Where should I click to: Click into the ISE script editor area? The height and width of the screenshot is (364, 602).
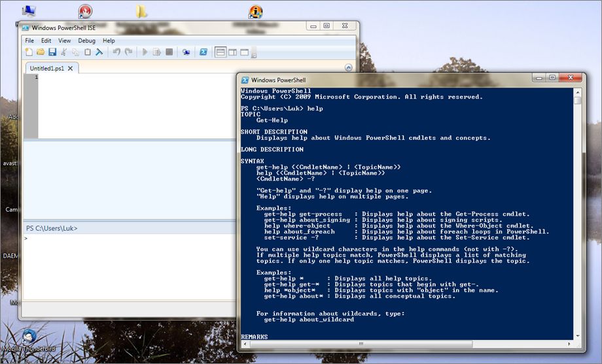click(x=137, y=105)
